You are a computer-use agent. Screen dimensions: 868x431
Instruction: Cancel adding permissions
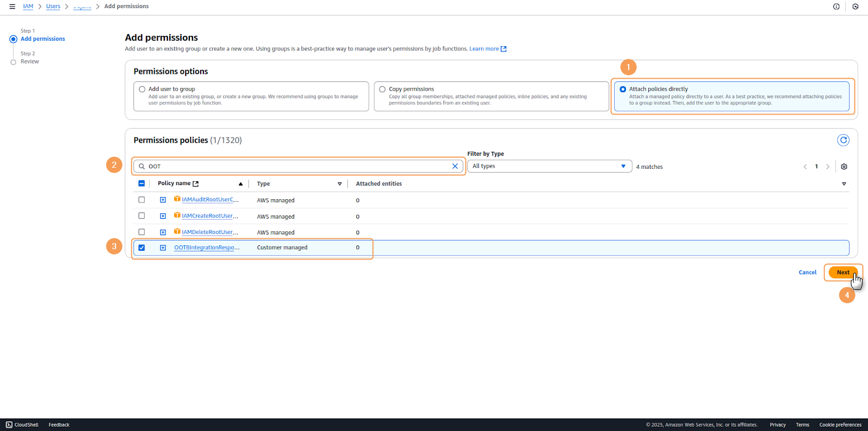click(x=807, y=272)
